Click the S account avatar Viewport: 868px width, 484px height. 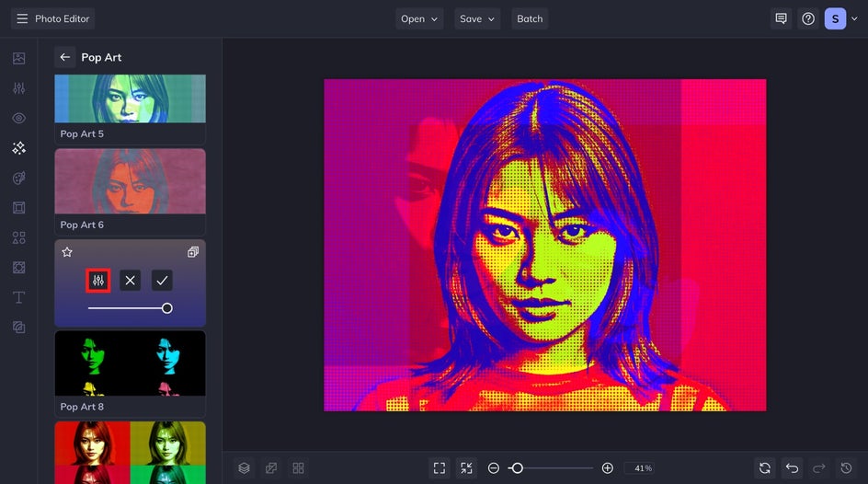[835, 18]
